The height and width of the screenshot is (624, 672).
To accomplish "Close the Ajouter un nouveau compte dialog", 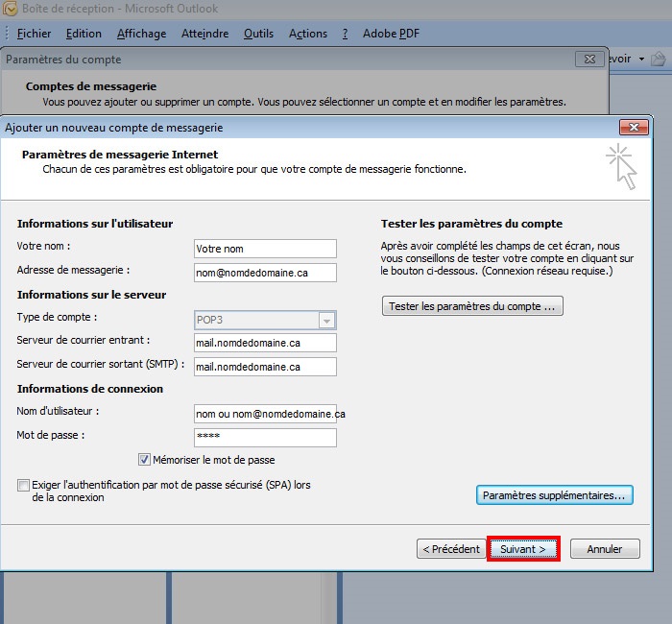I will click(634, 128).
